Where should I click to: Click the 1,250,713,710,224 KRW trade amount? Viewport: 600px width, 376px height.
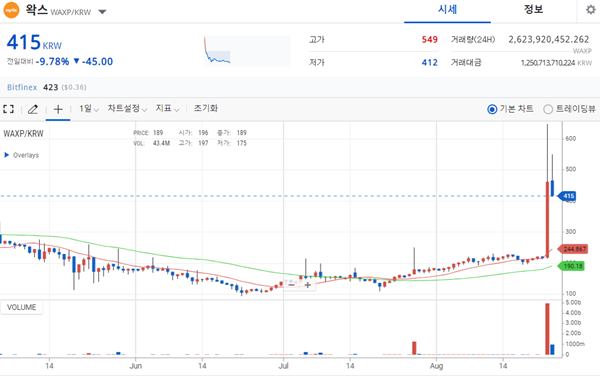click(x=556, y=63)
